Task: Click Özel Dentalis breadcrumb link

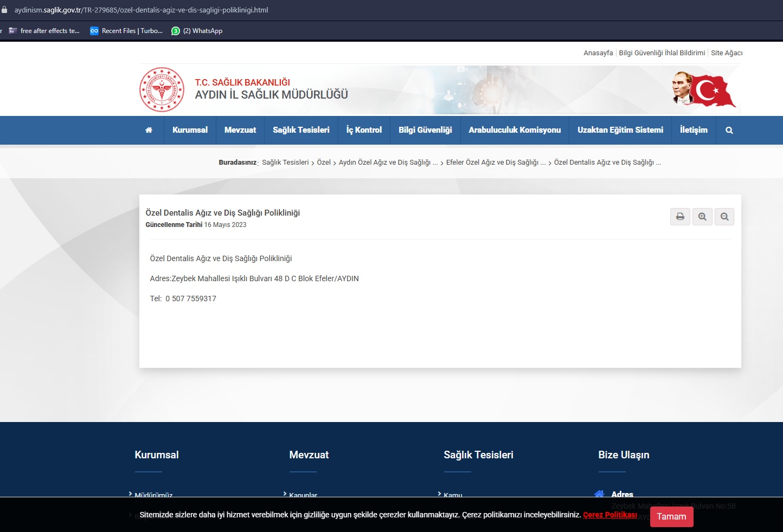Action: [x=607, y=162]
